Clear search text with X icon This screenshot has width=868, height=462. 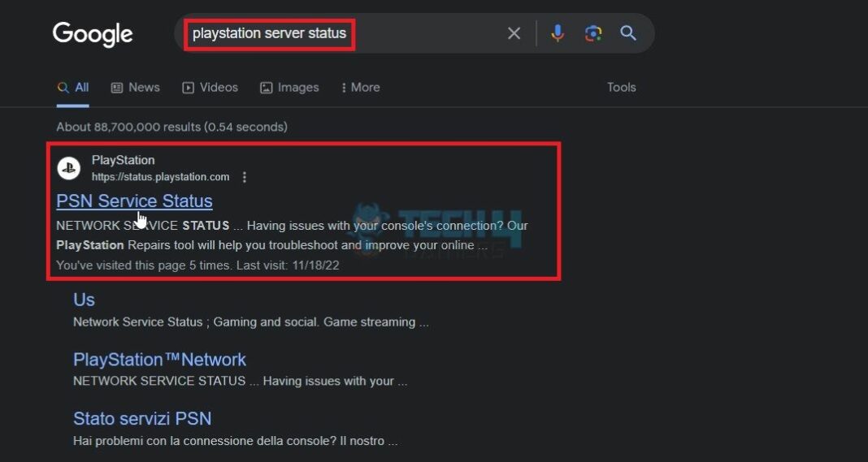tap(514, 33)
